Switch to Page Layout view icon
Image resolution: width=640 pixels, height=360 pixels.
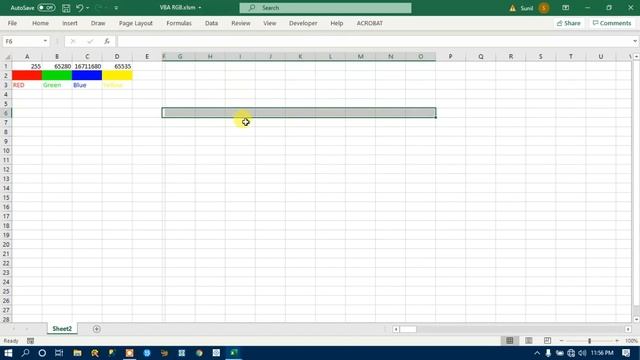click(529, 340)
